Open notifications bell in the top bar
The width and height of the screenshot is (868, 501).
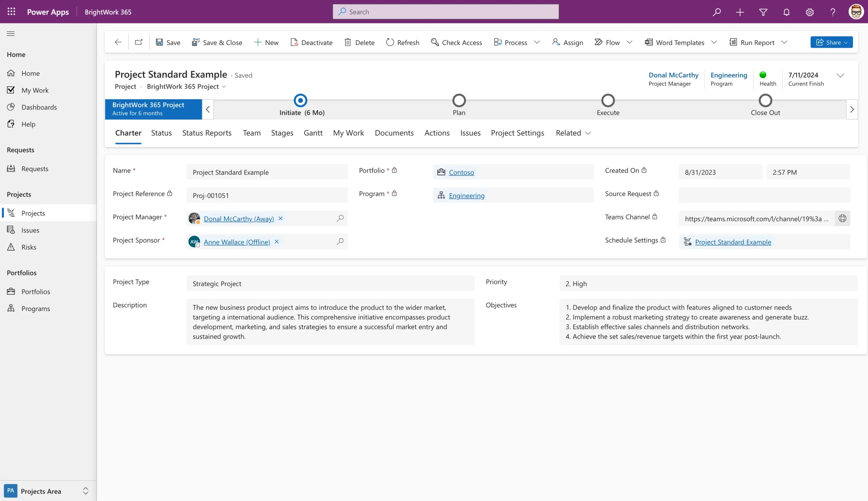click(786, 12)
